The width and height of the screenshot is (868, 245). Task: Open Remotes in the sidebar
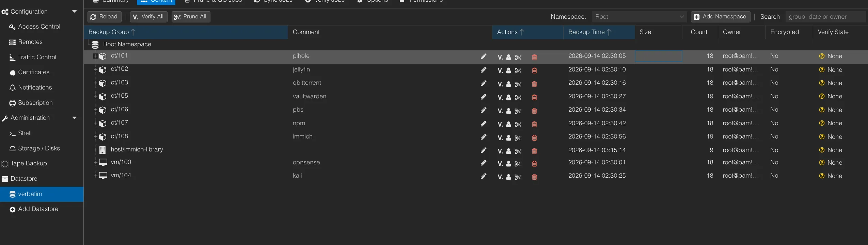click(x=30, y=42)
